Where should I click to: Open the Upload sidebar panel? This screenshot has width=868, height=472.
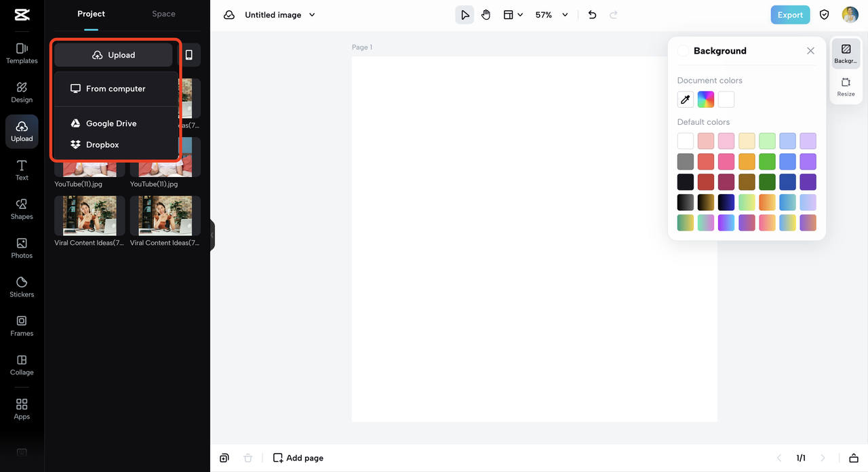pos(22,132)
